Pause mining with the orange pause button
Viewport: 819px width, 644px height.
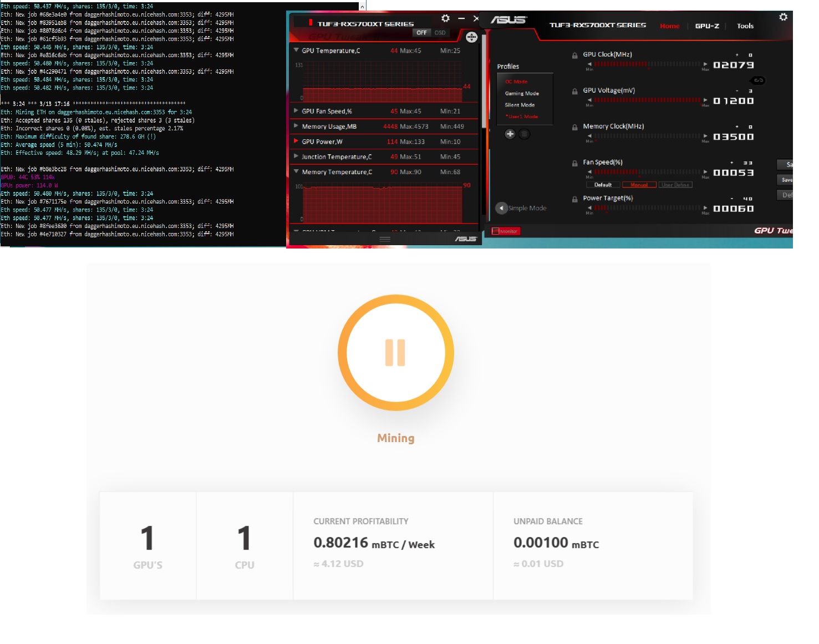pyautogui.click(x=395, y=353)
